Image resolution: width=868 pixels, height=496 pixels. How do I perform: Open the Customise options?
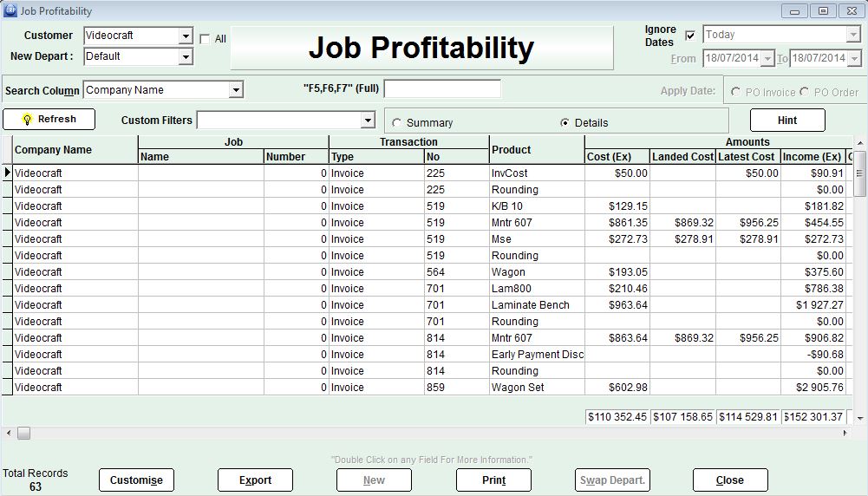click(x=136, y=480)
